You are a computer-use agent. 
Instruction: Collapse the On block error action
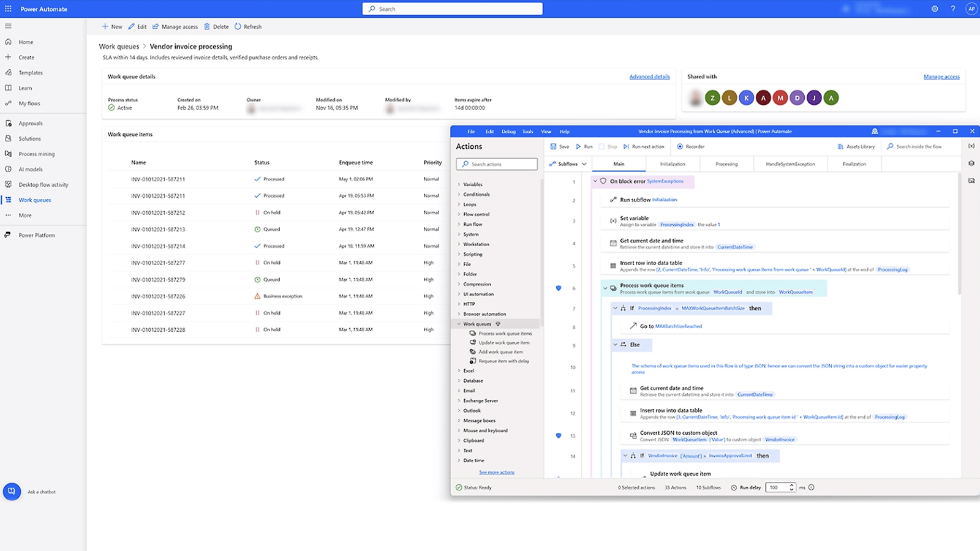click(595, 181)
